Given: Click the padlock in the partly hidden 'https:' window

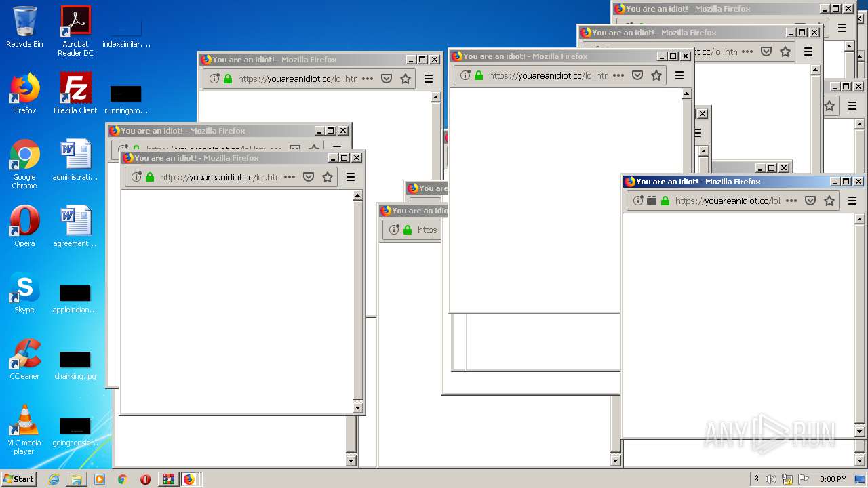Looking at the screenshot, I should pos(408,230).
